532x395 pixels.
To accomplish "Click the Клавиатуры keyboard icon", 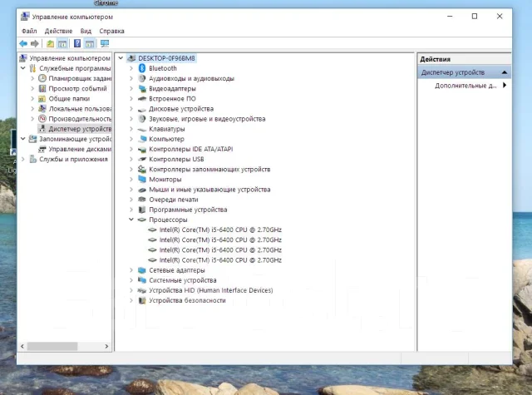I will pyautogui.click(x=142, y=129).
